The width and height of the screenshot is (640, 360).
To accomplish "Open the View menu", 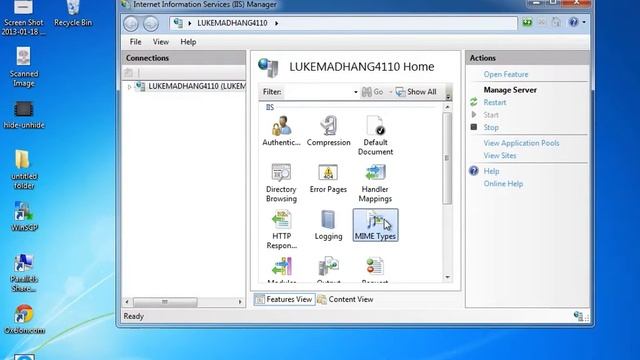I will [161, 42].
